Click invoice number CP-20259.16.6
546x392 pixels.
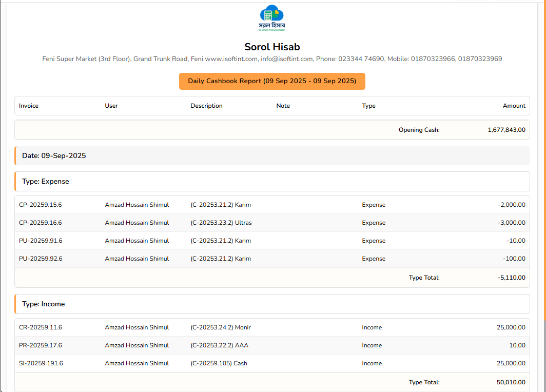(x=41, y=223)
